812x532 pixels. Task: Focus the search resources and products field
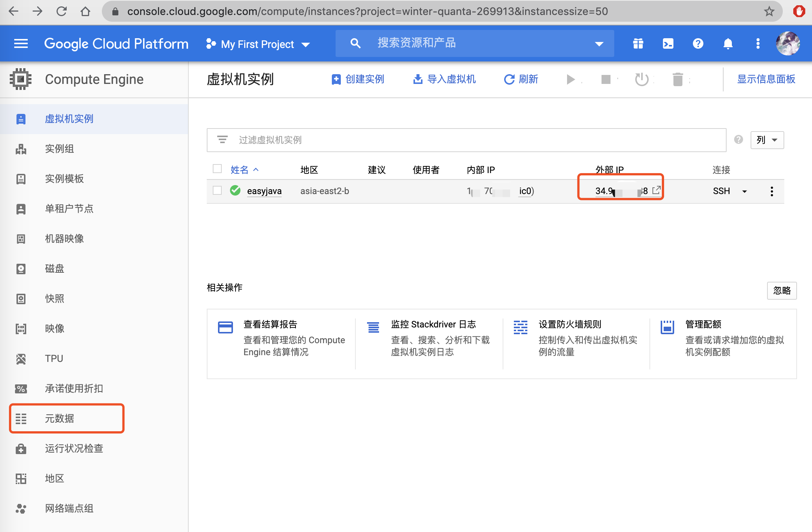pos(475,43)
